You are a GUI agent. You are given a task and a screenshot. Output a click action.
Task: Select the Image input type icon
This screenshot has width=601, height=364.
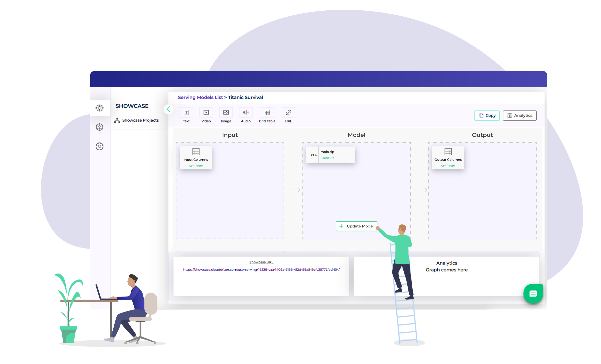click(226, 112)
